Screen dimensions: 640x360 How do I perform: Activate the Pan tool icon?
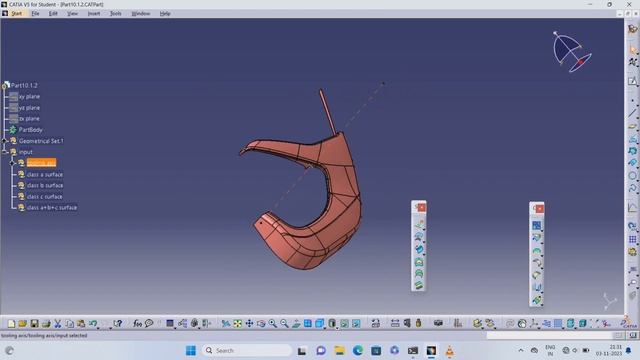[x=249, y=324]
